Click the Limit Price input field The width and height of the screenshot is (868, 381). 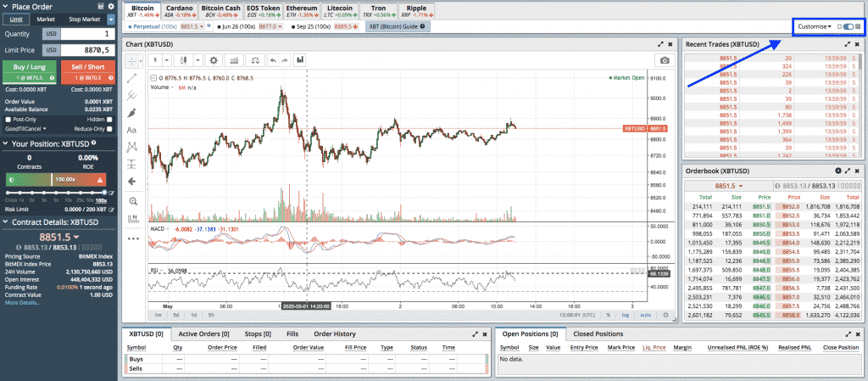coord(87,50)
